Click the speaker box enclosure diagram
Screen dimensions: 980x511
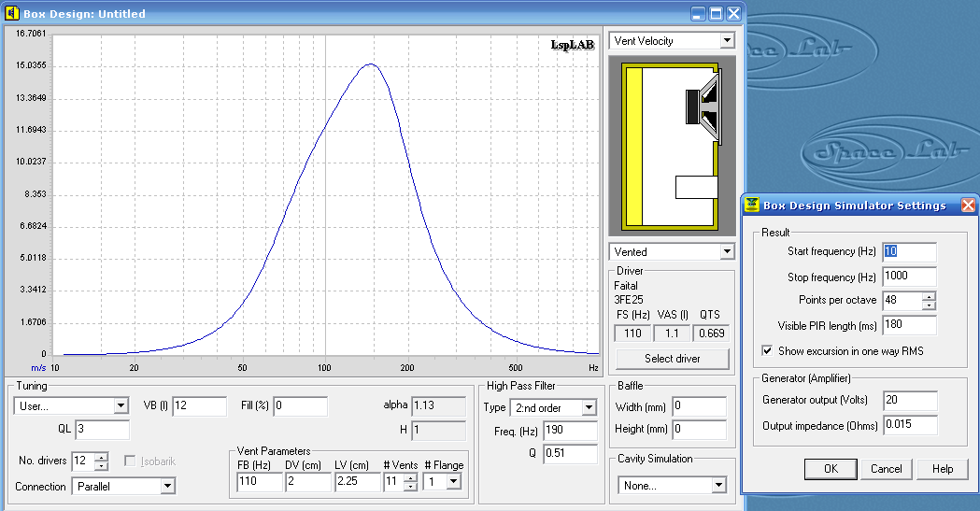672,145
